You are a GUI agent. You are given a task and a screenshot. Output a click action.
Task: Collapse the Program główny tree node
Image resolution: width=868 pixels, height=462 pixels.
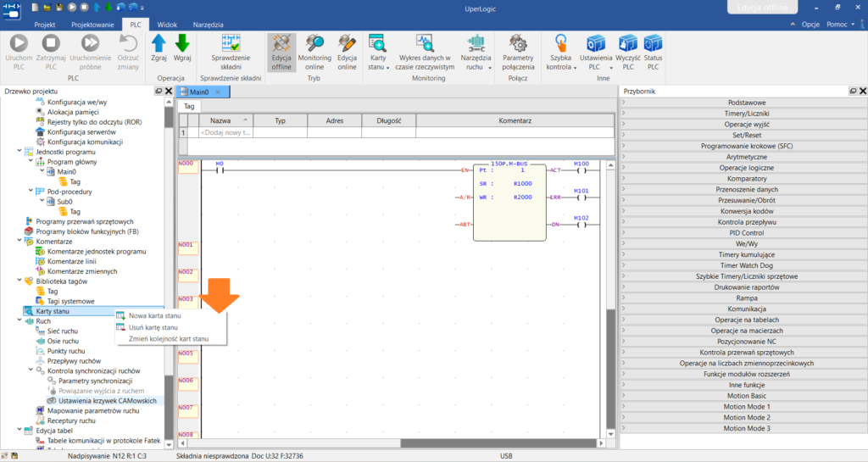pyautogui.click(x=31, y=161)
